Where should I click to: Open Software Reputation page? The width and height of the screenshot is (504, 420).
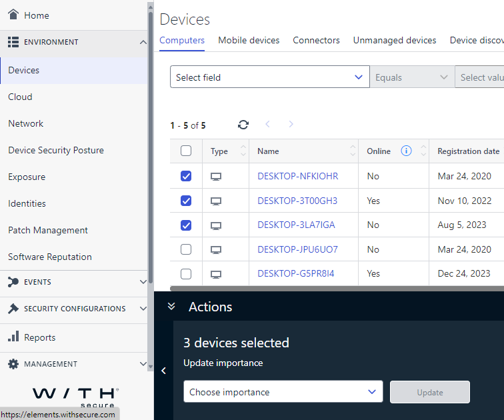click(x=74, y=257)
